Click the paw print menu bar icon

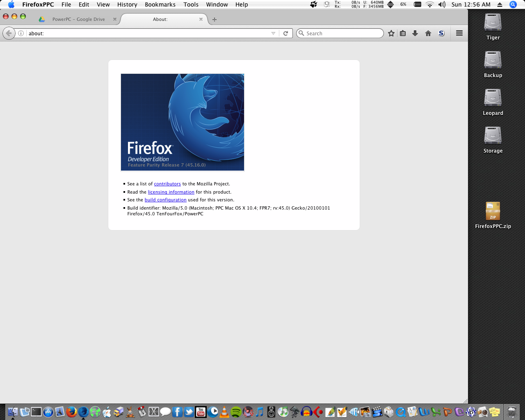[314, 5]
